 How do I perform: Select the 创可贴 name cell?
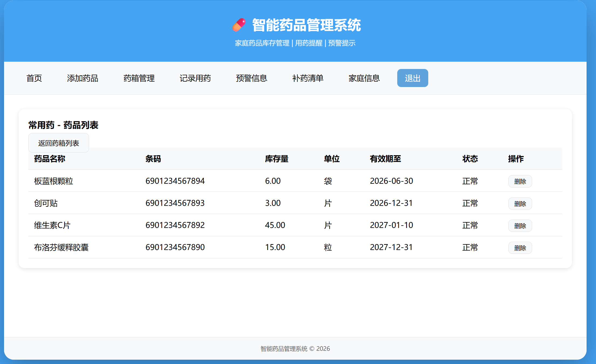46,203
